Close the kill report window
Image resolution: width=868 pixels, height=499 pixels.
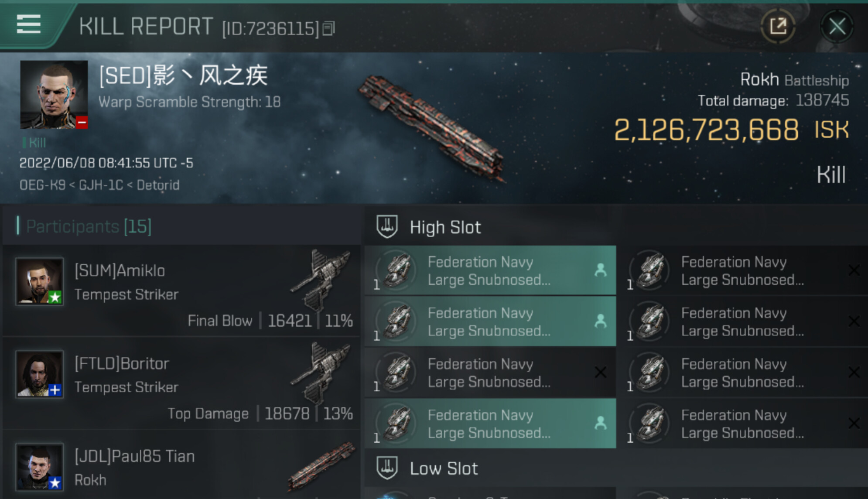click(837, 27)
